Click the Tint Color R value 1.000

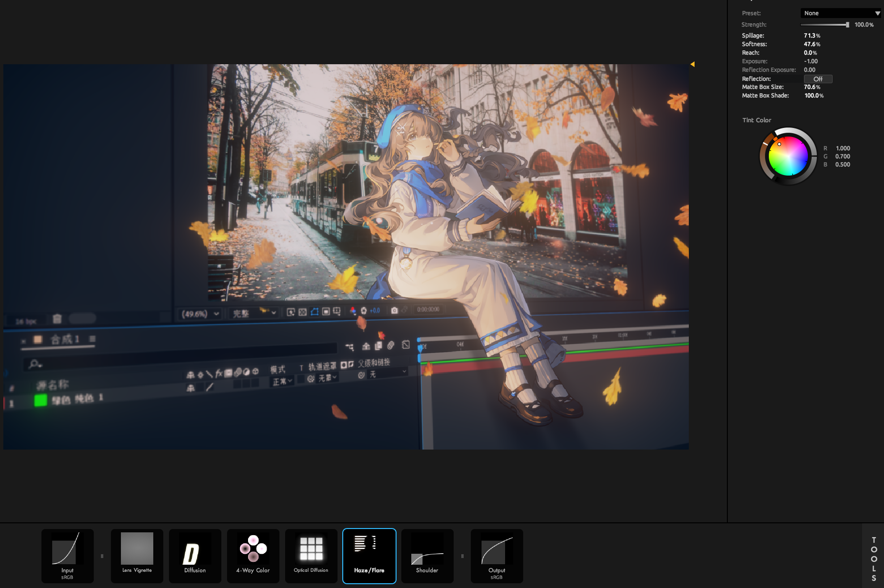coord(843,148)
